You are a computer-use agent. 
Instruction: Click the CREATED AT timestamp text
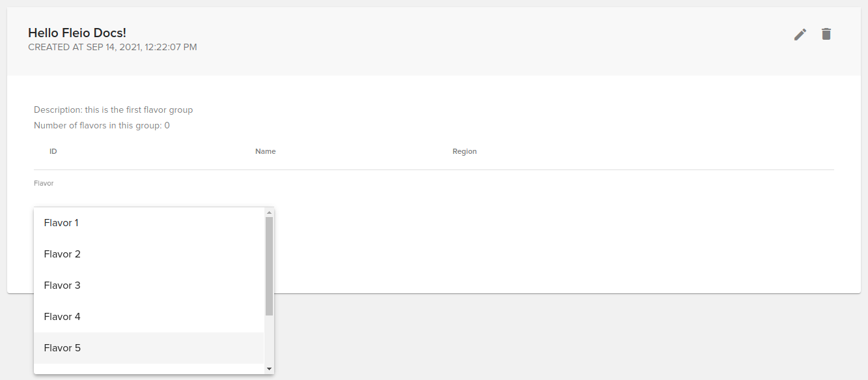point(113,47)
